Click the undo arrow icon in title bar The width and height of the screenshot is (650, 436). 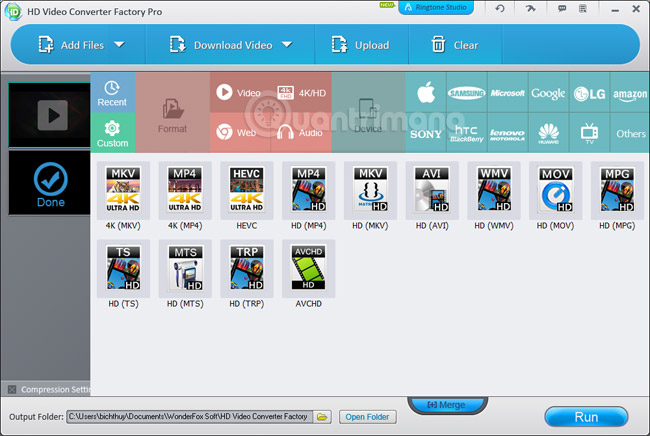coord(500,8)
